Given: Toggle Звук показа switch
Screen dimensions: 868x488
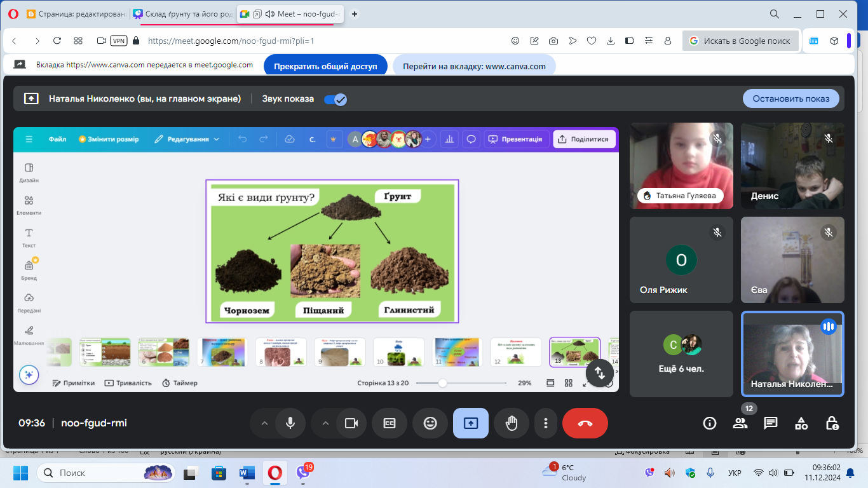Looking at the screenshot, I should [335, 99].
